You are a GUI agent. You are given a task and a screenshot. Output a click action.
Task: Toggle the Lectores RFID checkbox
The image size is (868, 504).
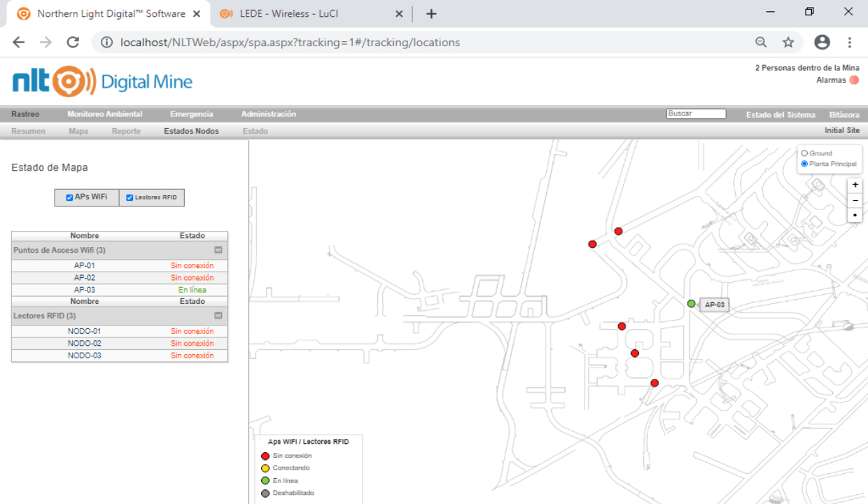click(x=129, y=198)
